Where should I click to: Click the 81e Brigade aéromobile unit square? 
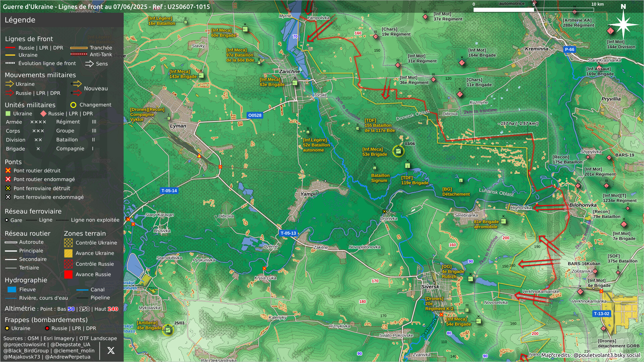point(503,221)
